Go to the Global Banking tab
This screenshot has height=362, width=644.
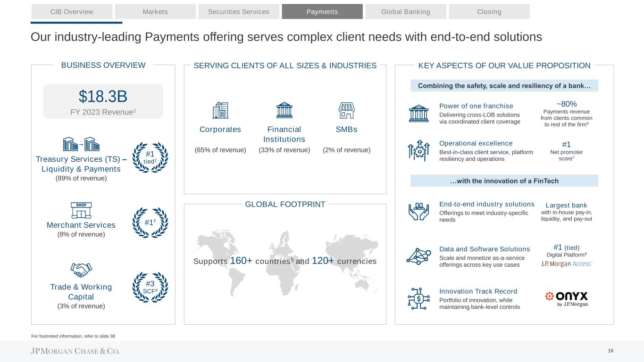(x=406, y=11)
